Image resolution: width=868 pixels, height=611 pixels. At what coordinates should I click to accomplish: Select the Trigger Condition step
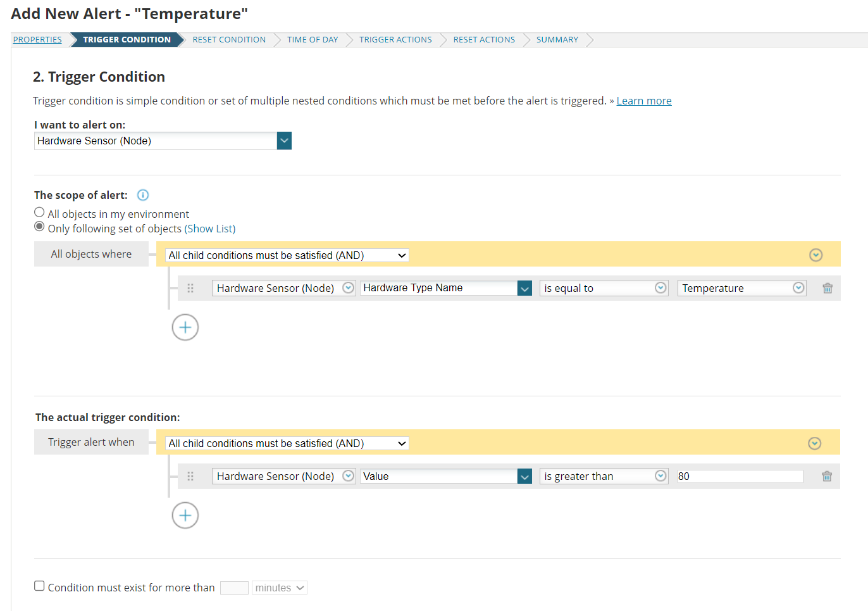[127, 39]
